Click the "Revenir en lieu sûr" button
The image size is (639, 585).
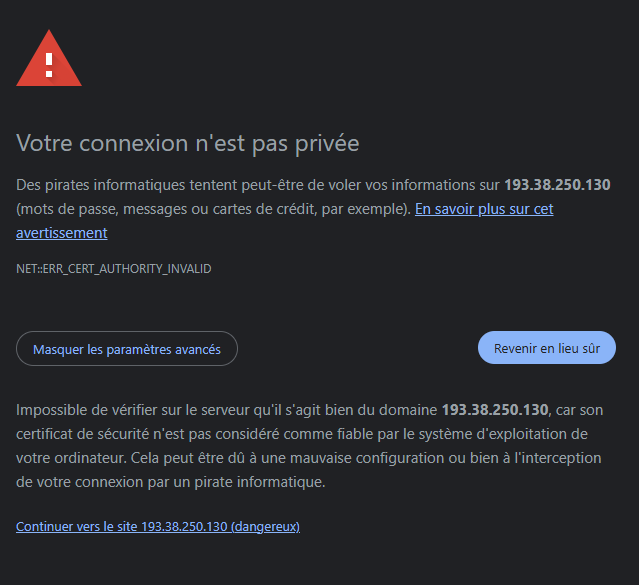click(x=546, y=348)
